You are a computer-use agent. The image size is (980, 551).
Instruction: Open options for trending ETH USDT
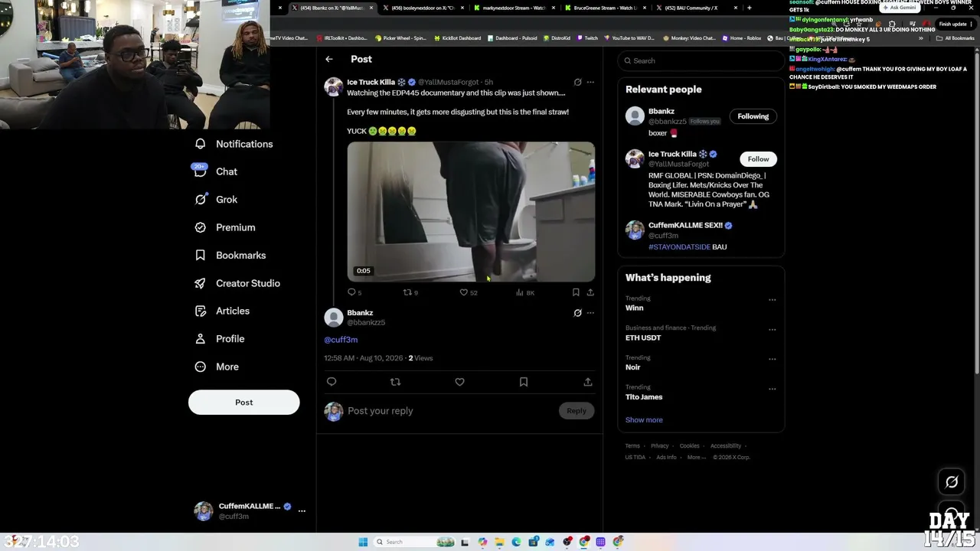pyautogui.click(x=772, y=330)
